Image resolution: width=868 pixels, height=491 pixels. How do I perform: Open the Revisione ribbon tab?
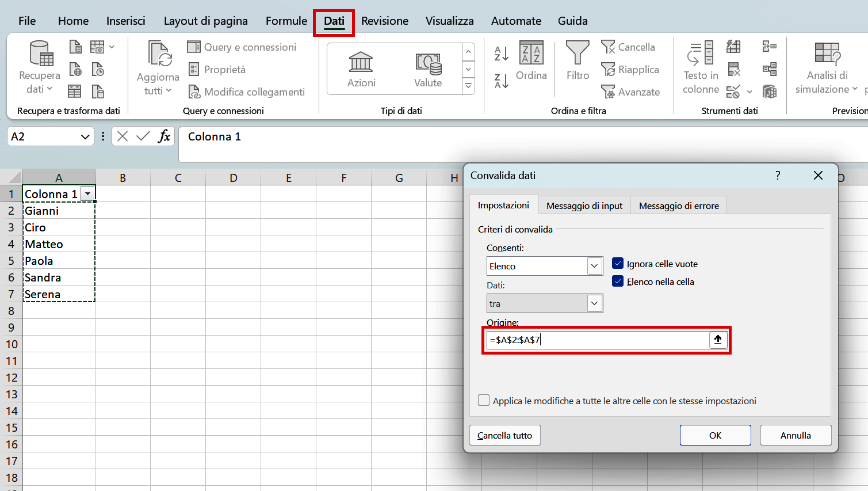(384, 21)
